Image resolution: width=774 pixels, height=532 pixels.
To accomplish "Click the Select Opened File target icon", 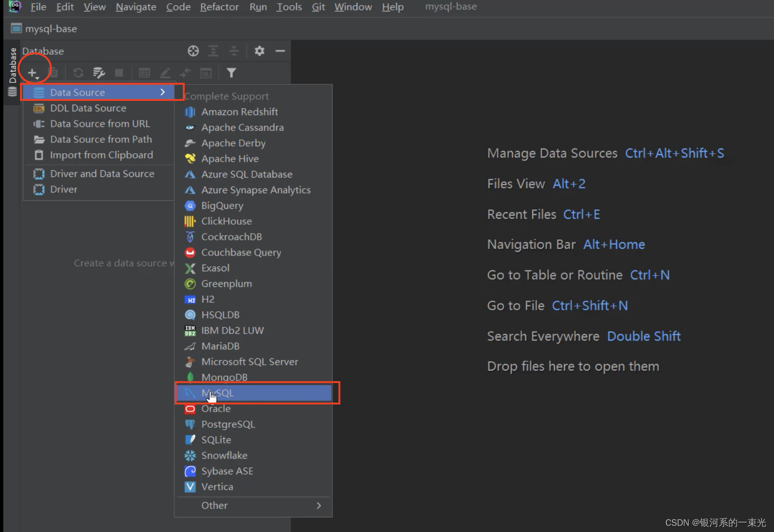I will click(x=193, y=51).
